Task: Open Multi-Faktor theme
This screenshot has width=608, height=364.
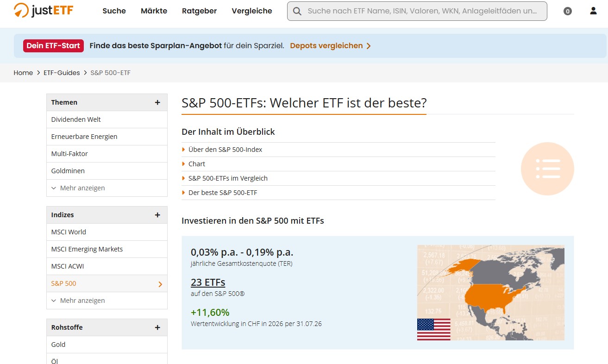Action: [107, 154]
